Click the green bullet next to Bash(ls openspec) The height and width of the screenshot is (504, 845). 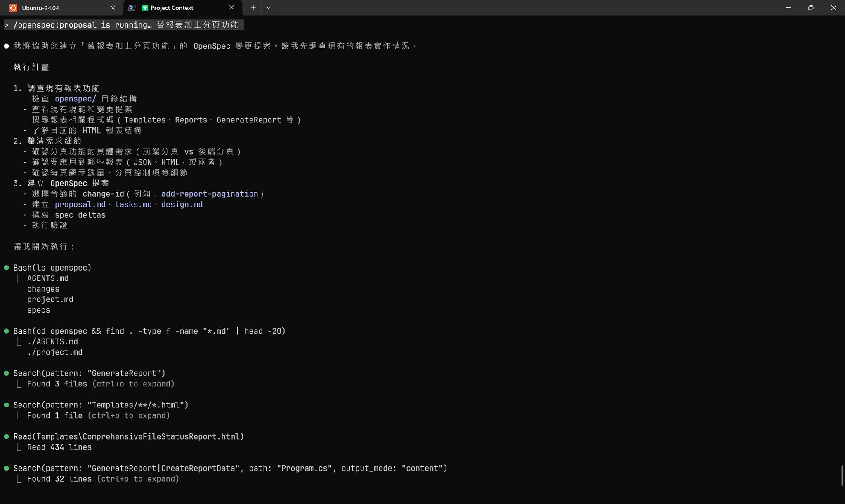(7, 268)
